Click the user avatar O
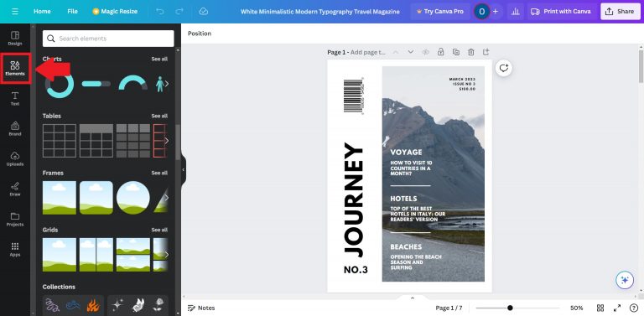 pyautogui.click(x=481, y=12)
